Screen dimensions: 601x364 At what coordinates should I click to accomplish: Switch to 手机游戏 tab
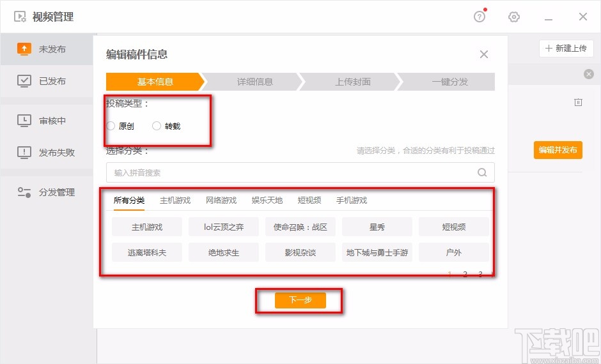coord(352,200)
